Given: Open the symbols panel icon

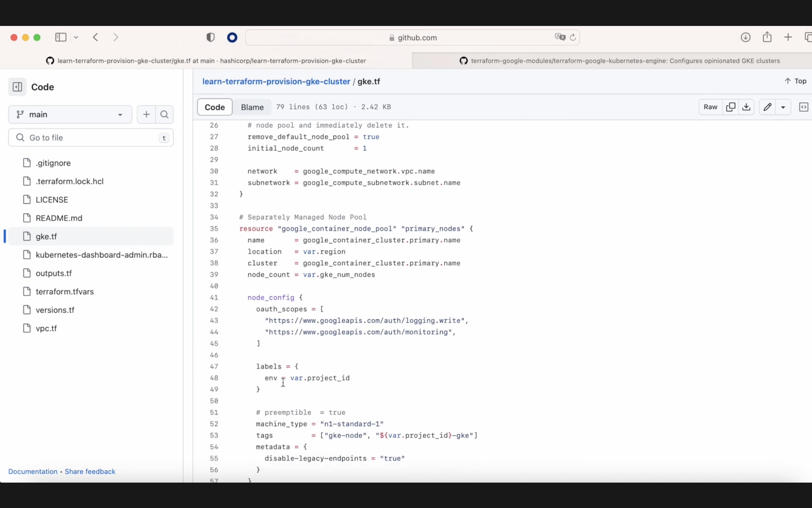Looking at the screenshot, I should pyautogui.click(x=804, y=107).
